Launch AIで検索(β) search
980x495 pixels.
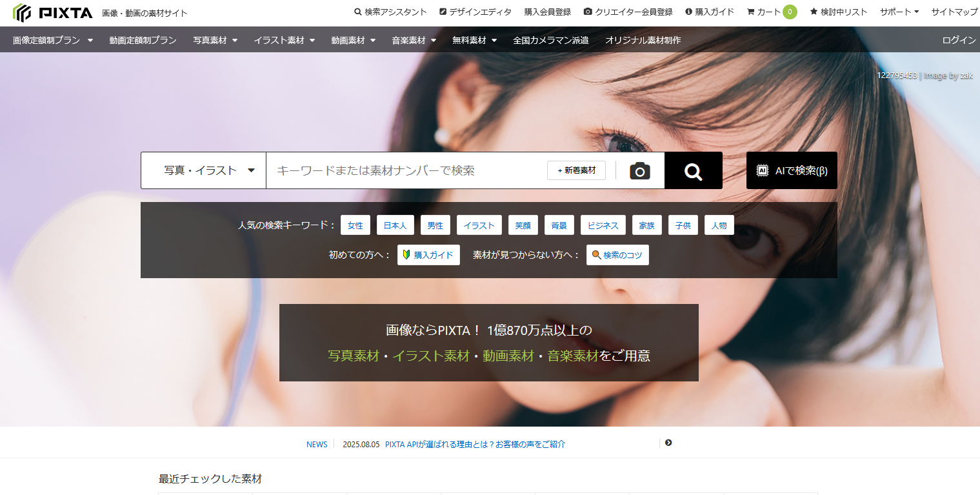791,170
